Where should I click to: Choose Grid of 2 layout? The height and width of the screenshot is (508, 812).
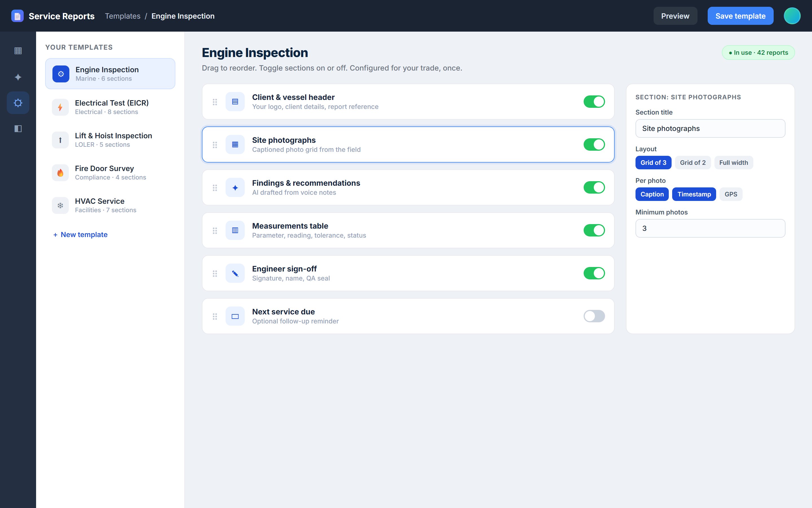tap(692, 163)
